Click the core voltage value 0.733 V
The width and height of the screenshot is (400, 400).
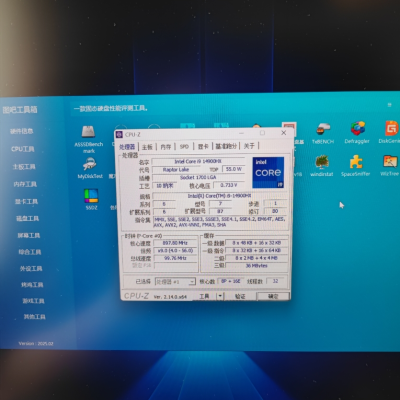[x=229, y=185]
